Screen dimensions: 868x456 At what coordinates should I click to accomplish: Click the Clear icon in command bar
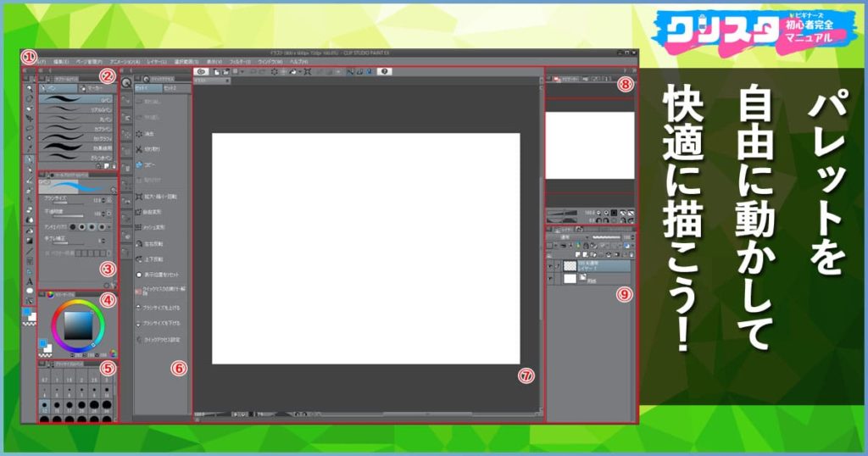(x=274, y=71)
